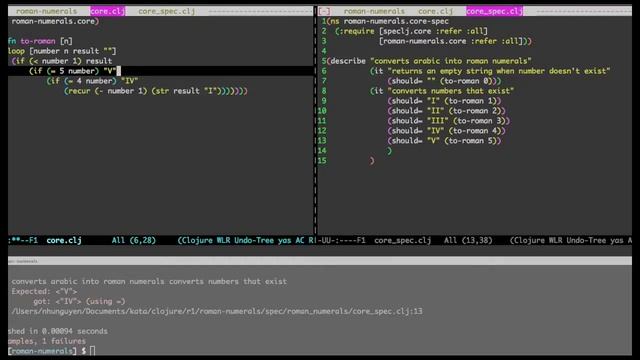
Task: Open roman-numerals tab in left pane
Action: pyautogui.click(x=46, y=11)
